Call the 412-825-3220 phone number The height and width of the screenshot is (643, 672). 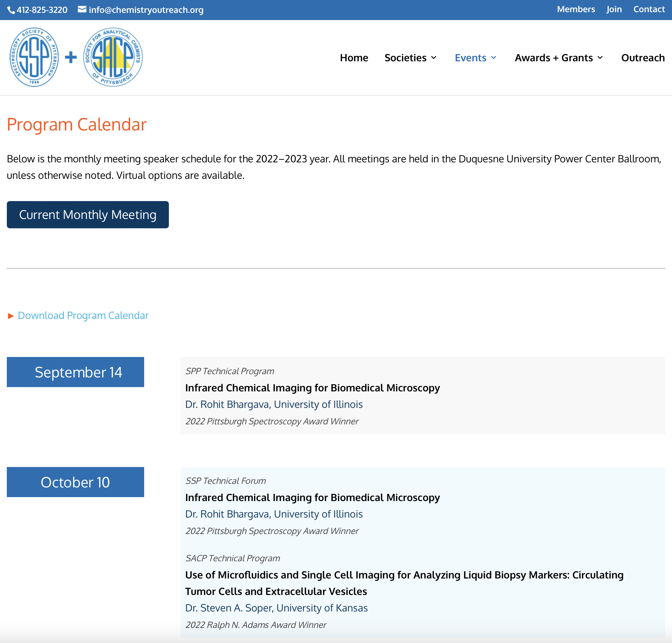point(42,10)
